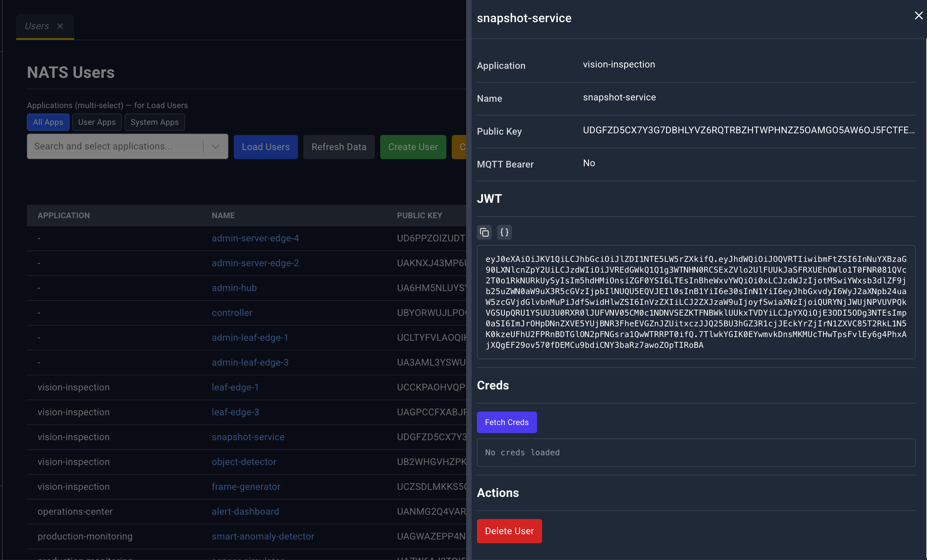Click the Create User button

click(413, 147)
